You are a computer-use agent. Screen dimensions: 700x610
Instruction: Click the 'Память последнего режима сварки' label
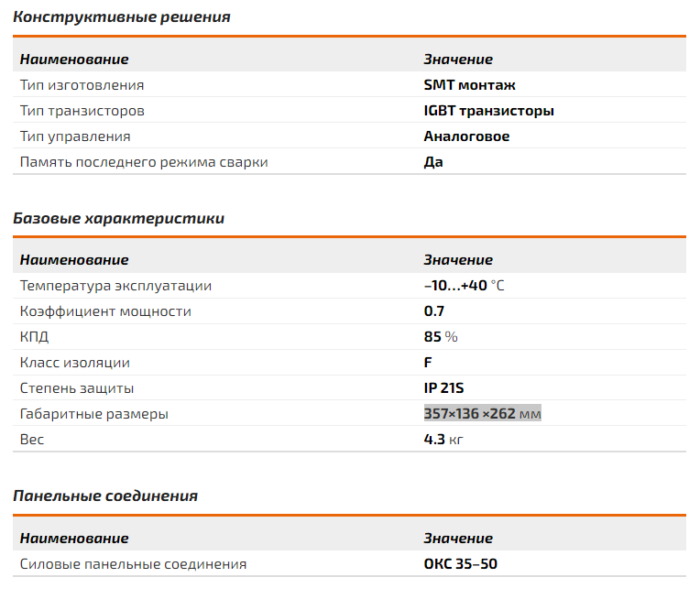pos(144,162)
